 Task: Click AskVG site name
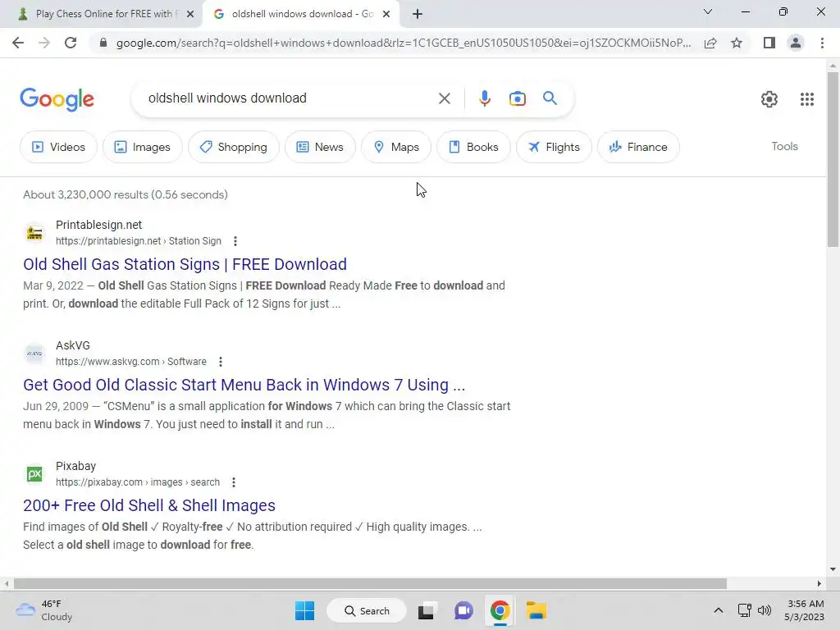point(73,345)
